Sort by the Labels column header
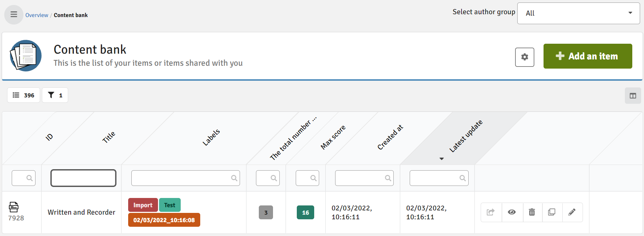 [x=211, y=137]
